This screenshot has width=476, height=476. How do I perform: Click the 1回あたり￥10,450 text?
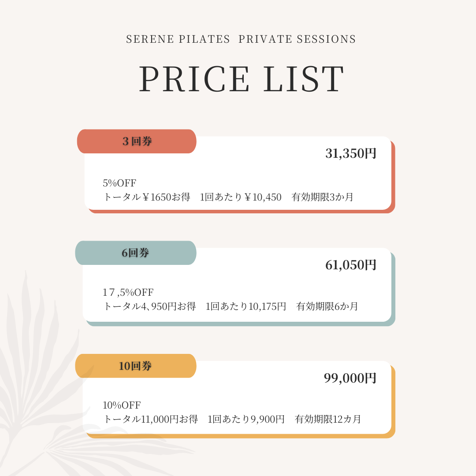tap(241, 197)
